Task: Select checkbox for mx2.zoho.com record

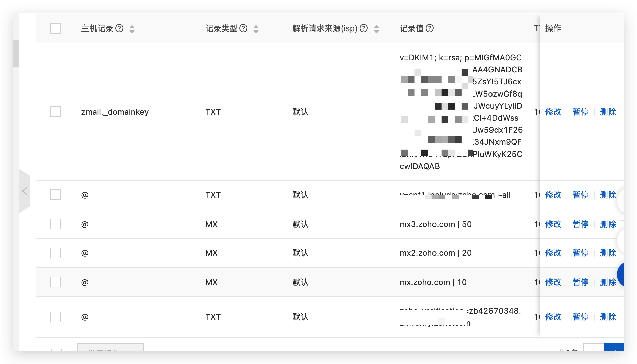Action: tap(56, 253)
